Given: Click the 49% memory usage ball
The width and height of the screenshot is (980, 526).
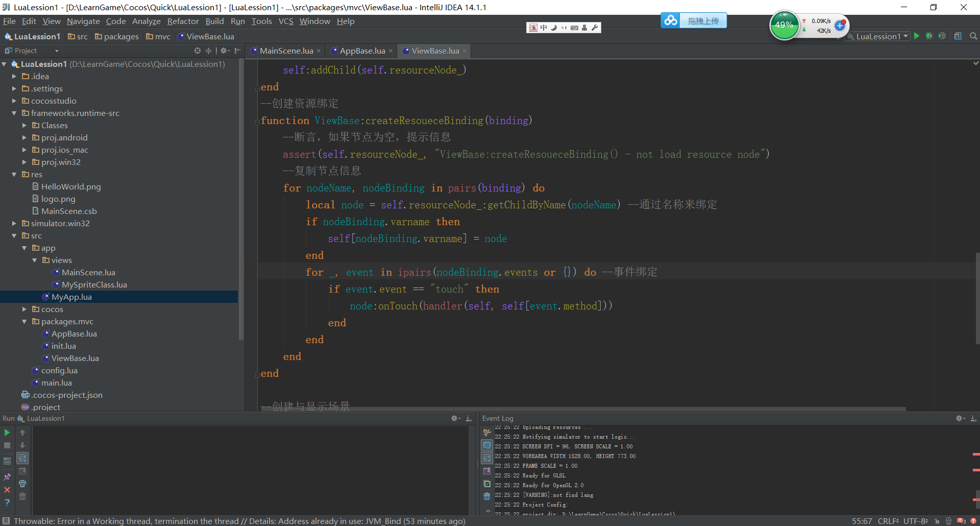Looking at the screenshot, I should point(784,25).
